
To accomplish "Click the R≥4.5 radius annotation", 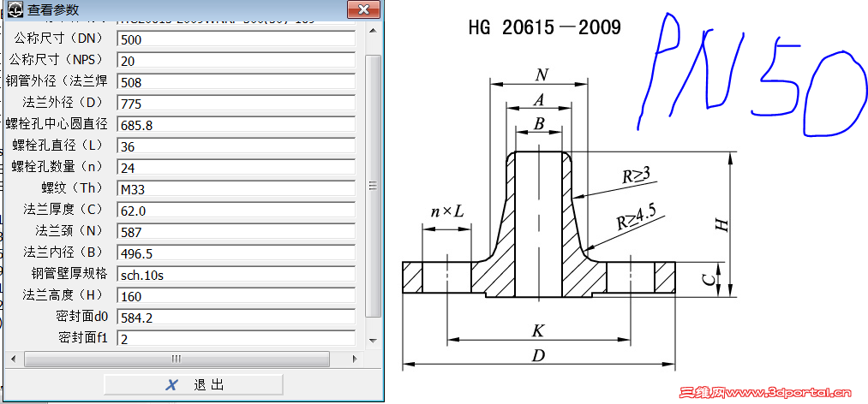I will [x=638, y=217].
